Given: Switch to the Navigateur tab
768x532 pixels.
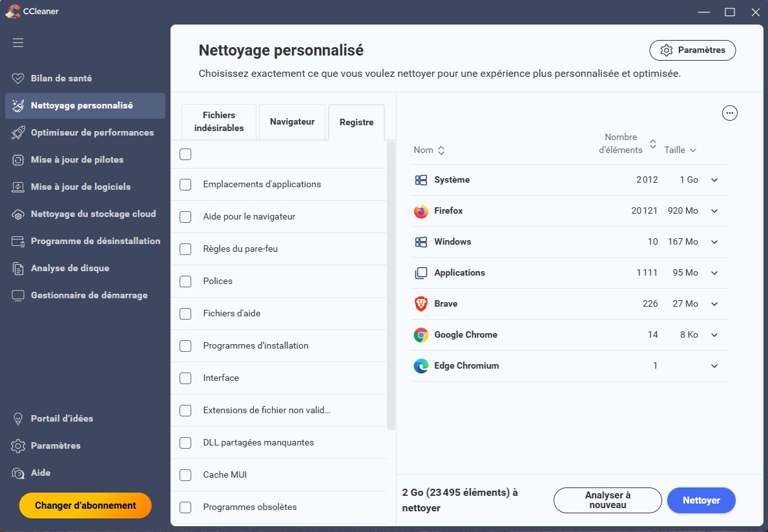Looking at the screenshot, I should 292,121.
